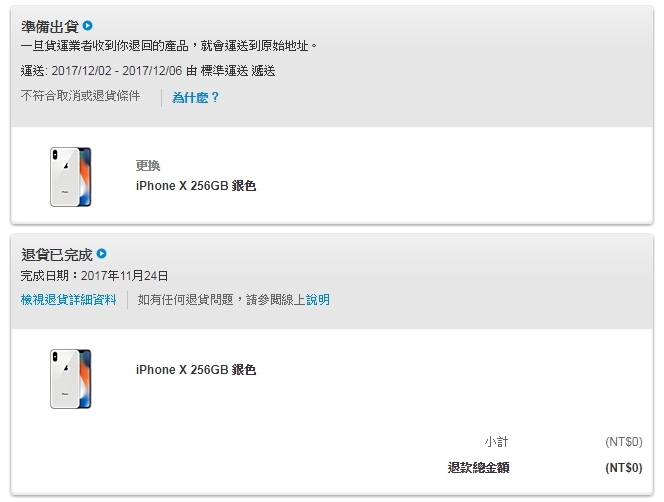
Task: Open the 為什麼？ link
Action: pyautogui.click(x=195, y=97)
